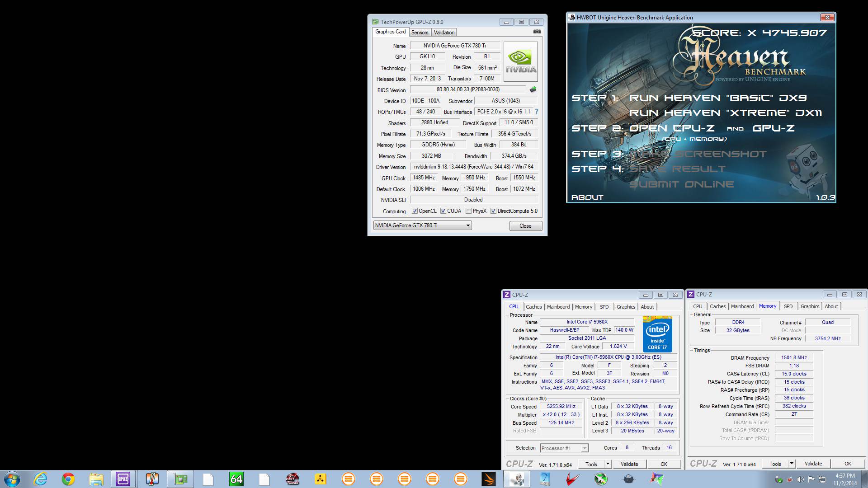Run Heaven "Basic" DX9 benchmark
Viewport: 868px width, 488px height.
tap(718, 98)
